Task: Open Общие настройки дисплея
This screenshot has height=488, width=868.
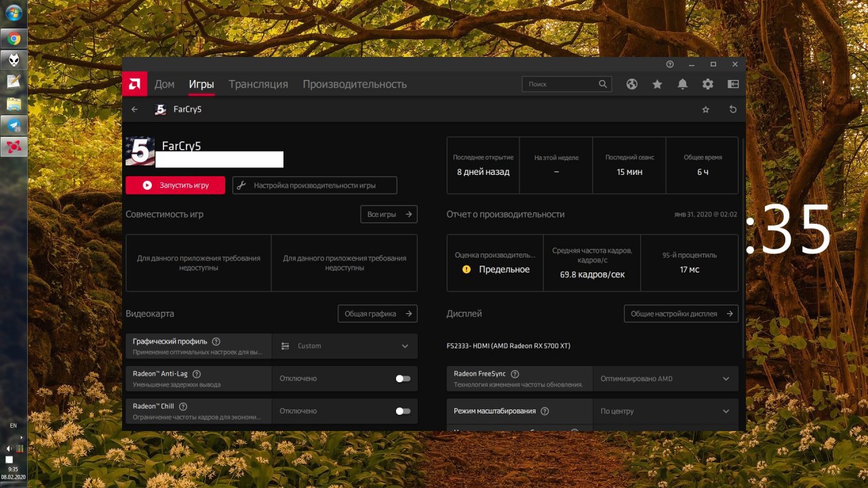Action: click(681, 314)
